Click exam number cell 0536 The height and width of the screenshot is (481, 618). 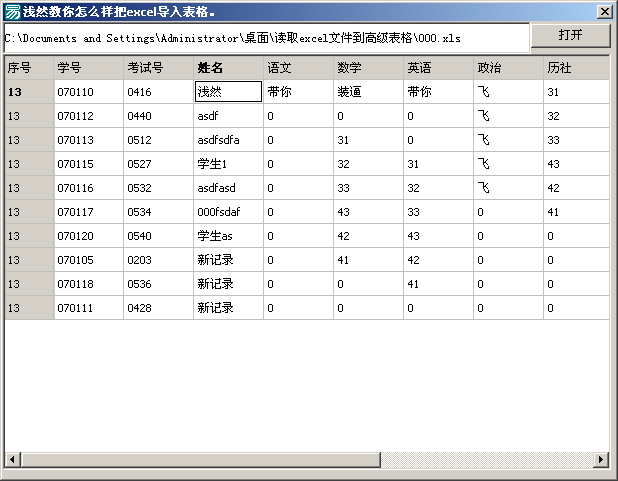158,284
